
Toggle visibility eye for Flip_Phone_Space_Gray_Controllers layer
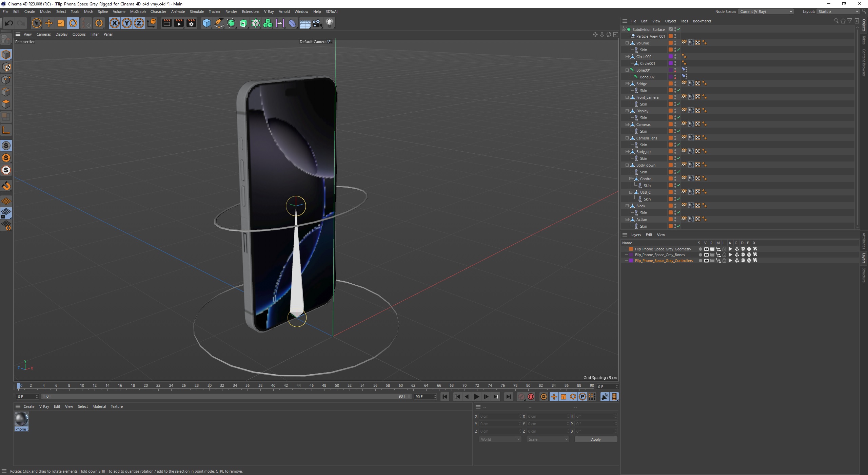706,261
